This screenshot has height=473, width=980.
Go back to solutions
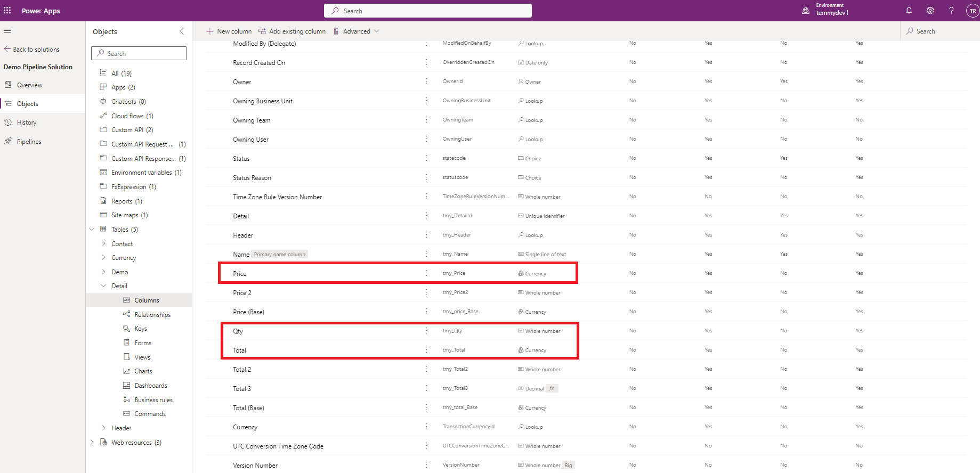(32, 50)
